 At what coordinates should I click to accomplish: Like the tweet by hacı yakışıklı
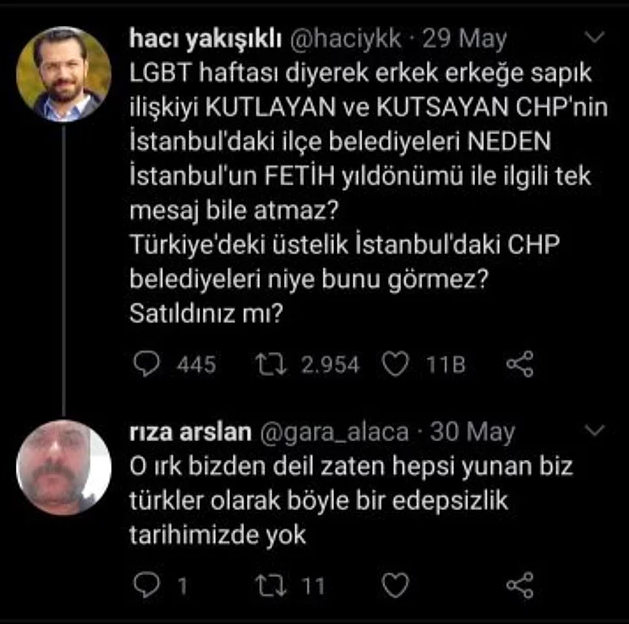397,364
